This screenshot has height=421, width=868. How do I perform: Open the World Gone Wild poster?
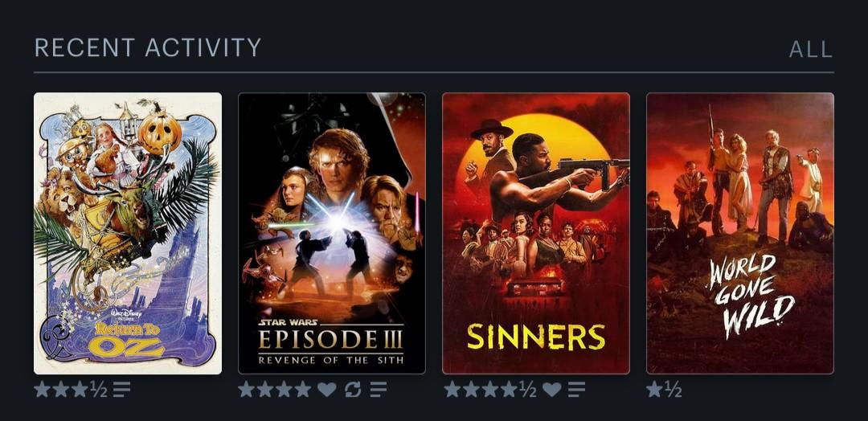(x=740, y=234)
